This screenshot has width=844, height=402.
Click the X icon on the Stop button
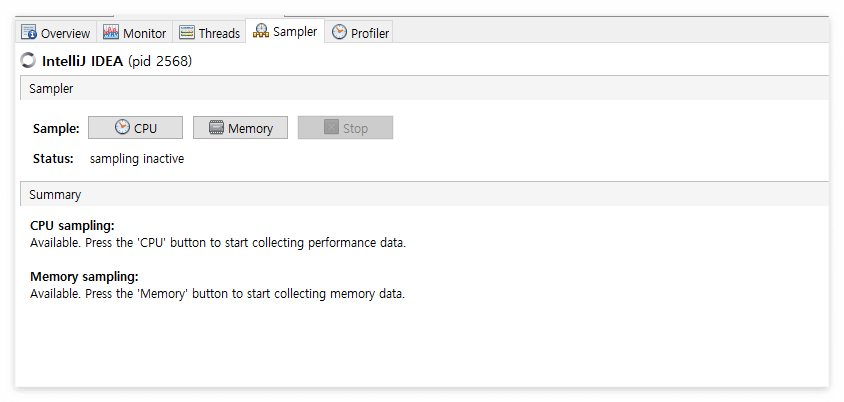pyautogui.click(x=332, y=128)
